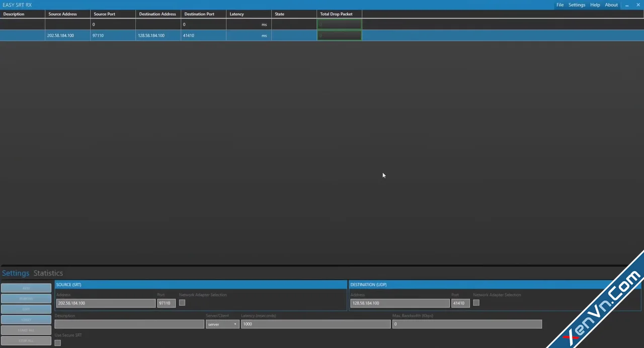The width and height of the screenshot is (644, 348).
Task: Click the START ALL button
Action: point(26,330)
